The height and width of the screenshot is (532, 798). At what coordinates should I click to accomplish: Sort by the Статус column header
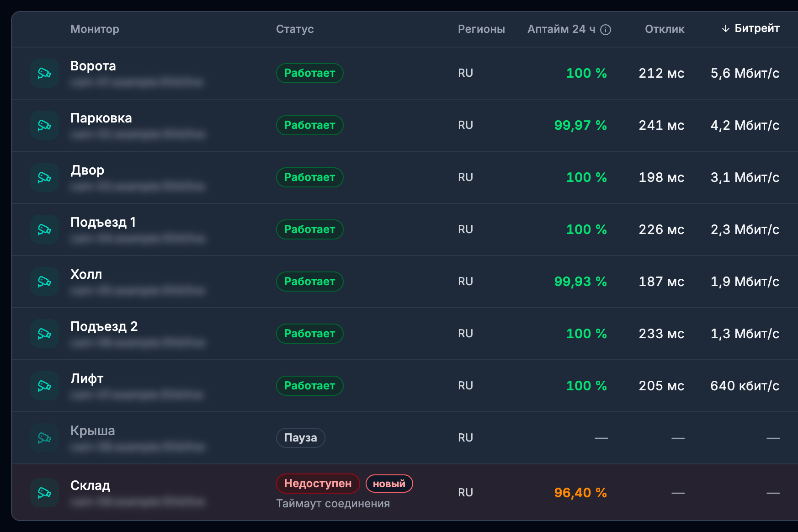(295, 29)
